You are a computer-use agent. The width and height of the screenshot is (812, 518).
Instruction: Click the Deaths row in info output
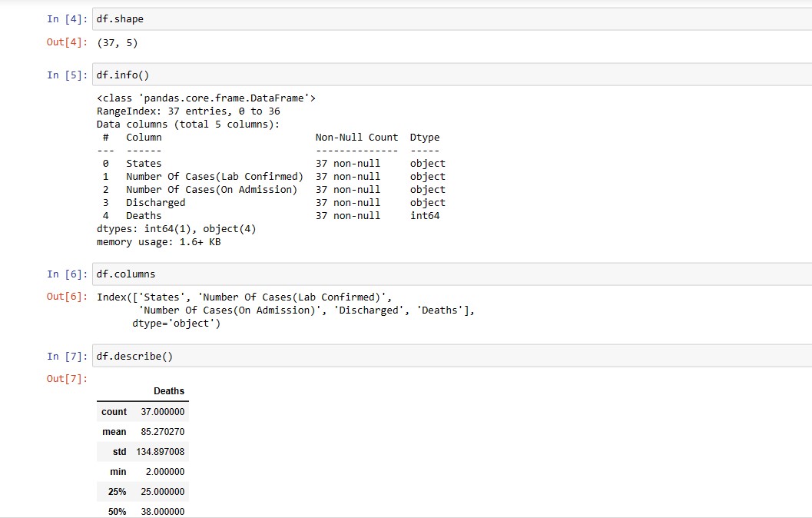[271, 215]
